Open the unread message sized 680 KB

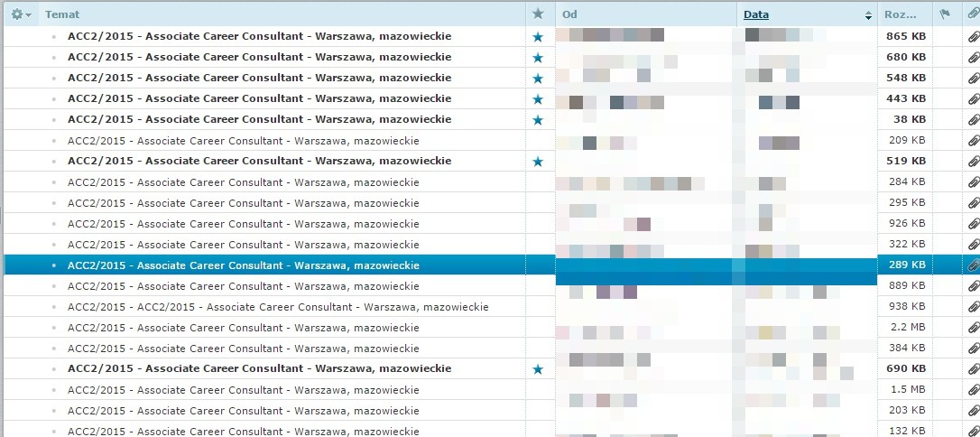pos(259,57)
